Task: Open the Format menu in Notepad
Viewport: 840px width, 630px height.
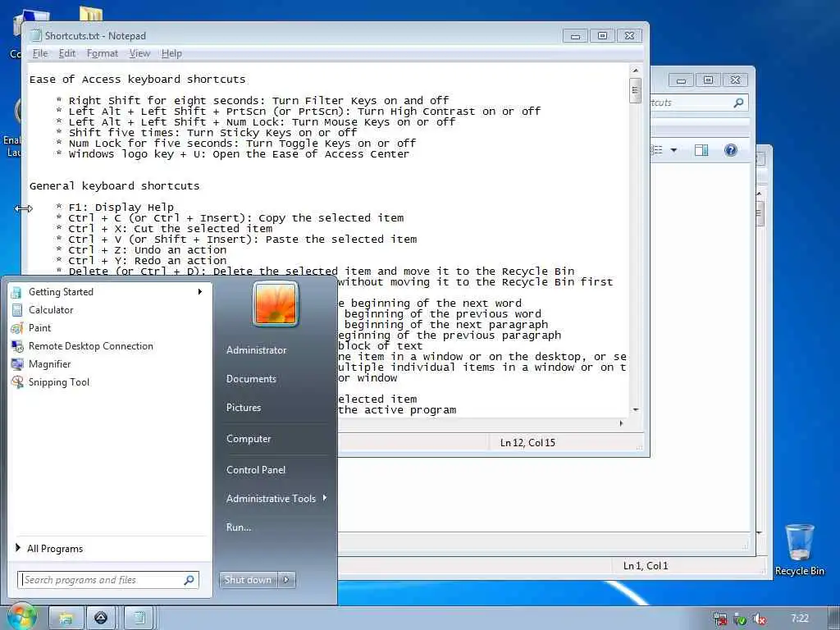Action: [103, 53]
